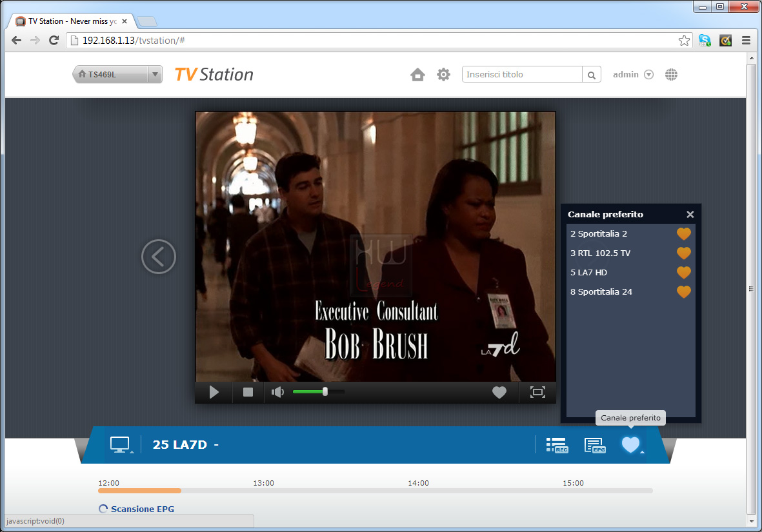Open the browser hamburger menu
Viewport: 762px width, 532px height.
(747, 41)
